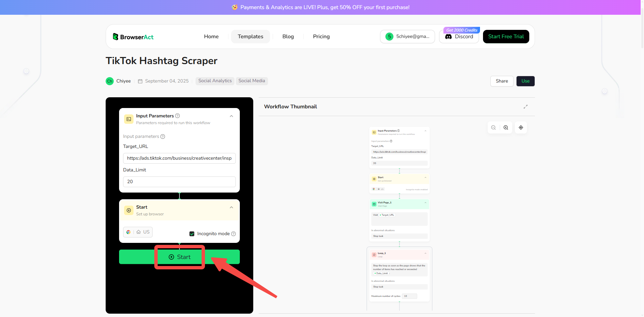Image resolution: width=644 pixels, height=317 pixels.
Task: Click the Visit Page_1 node in thumbnail
Action: click(399, 220)
